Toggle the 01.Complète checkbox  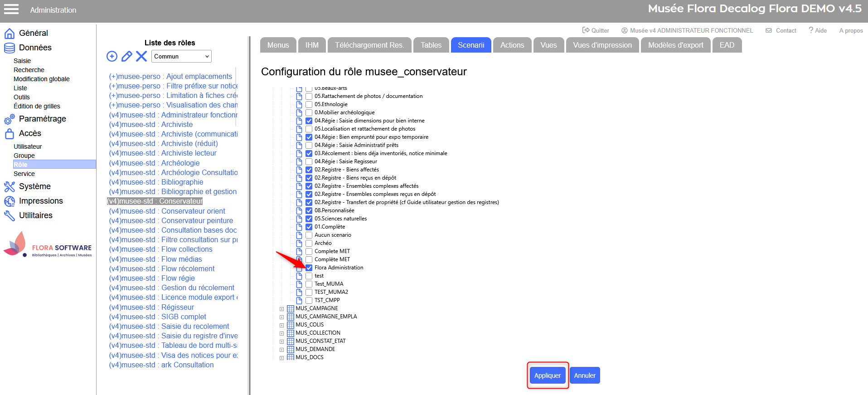(309, 227)
